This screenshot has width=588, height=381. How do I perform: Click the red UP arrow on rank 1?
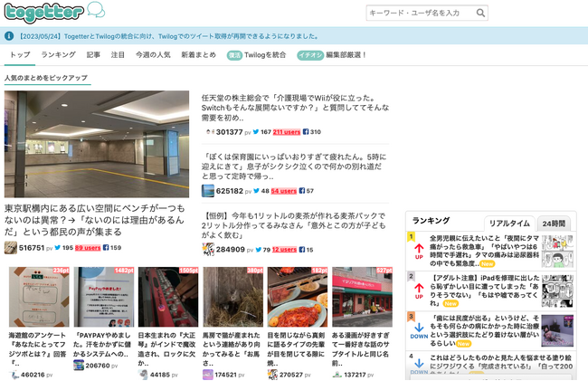click(x=418, y=250)
